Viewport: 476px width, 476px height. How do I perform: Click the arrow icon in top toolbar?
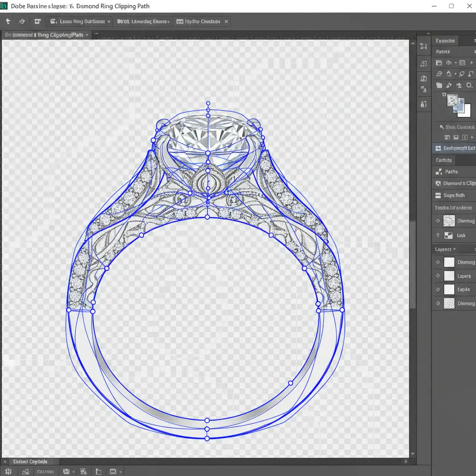tap(8, 21)
